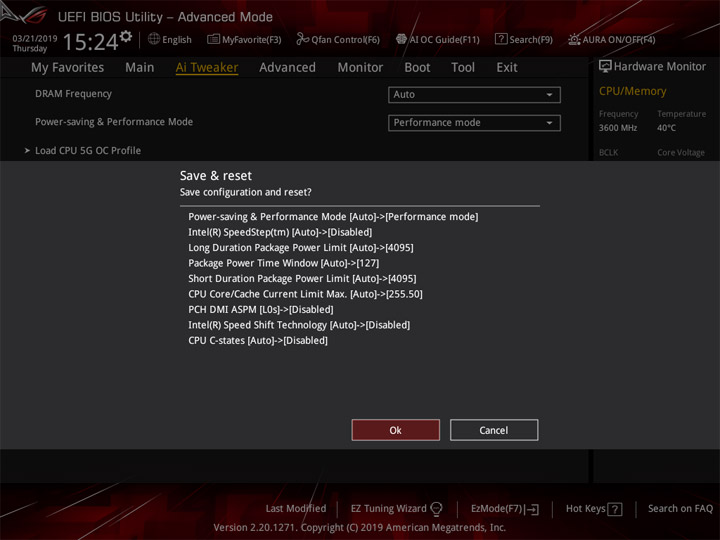
Task: Open the Monitor tab
Action: point(360,68)
